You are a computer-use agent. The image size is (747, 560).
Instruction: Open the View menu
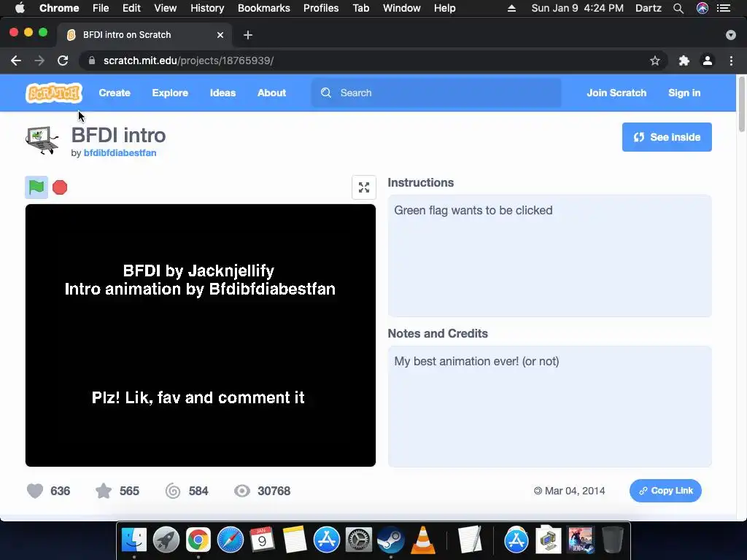tap(166, 8)
